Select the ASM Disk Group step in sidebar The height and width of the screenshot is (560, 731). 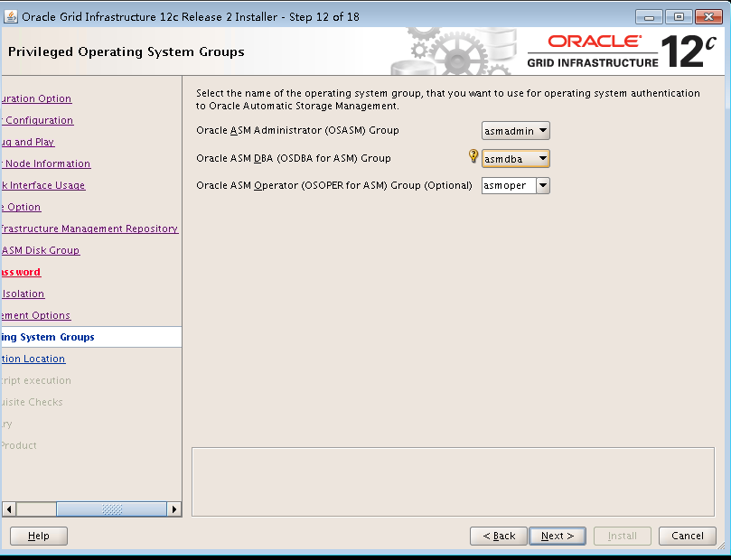click(x=40, y=250)
